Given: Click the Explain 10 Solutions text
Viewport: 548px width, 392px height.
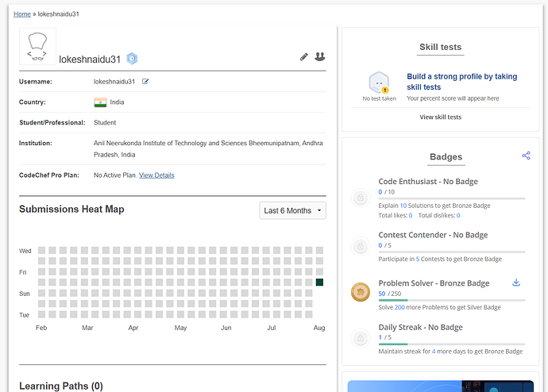Looking at the screenshot, I should pos(434,206).
